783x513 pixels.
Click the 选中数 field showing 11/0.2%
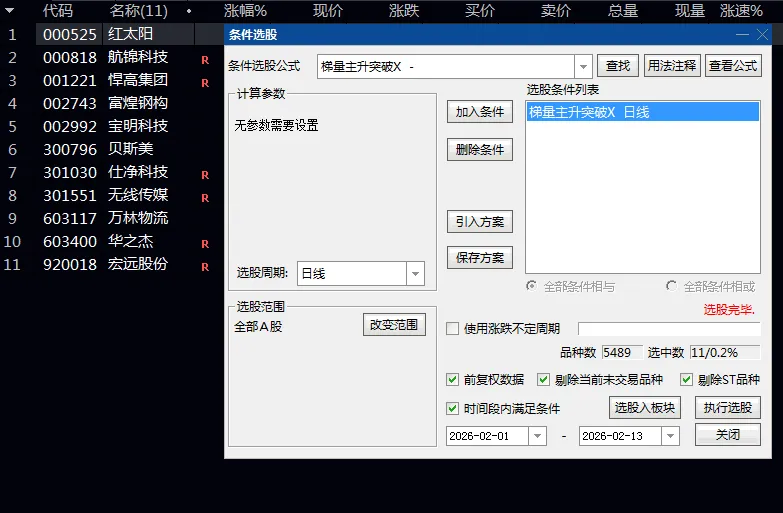click(x=725, y=353)
